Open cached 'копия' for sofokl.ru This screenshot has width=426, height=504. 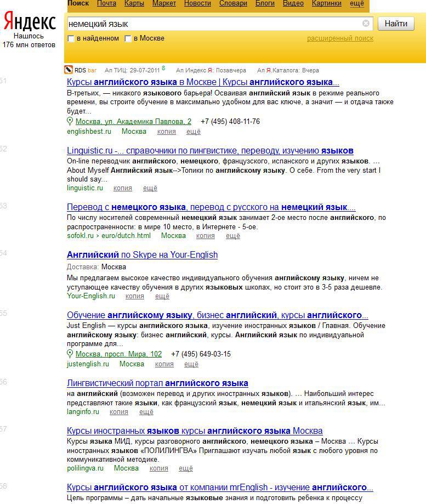[205, 236]
